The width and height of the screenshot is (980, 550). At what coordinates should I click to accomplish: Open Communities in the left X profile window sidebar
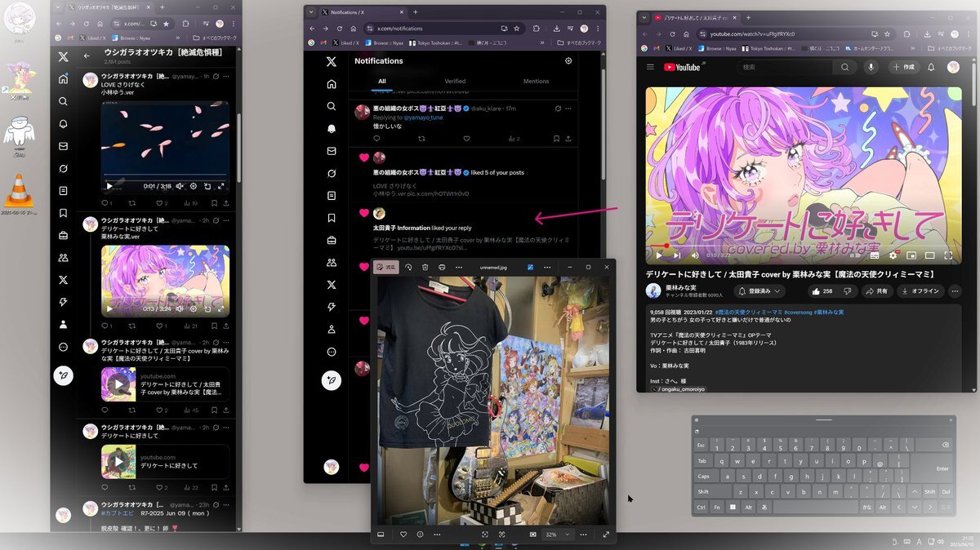pyautogui.click(x=63, y=258)
